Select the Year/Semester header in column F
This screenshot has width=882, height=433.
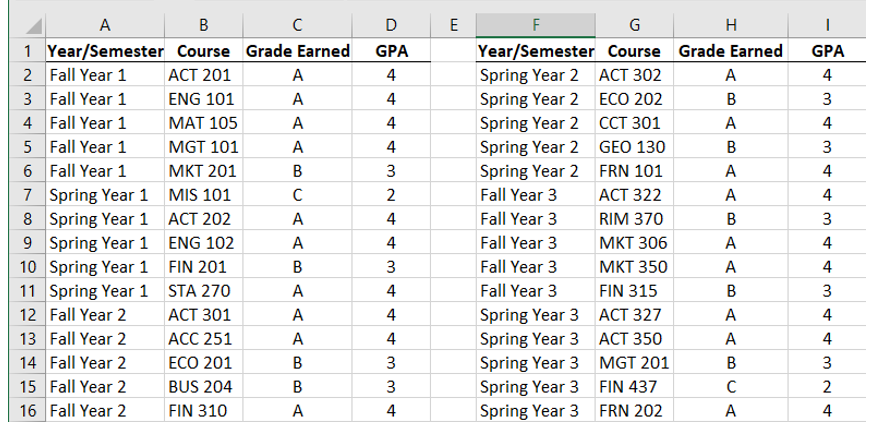pos(536,51)
